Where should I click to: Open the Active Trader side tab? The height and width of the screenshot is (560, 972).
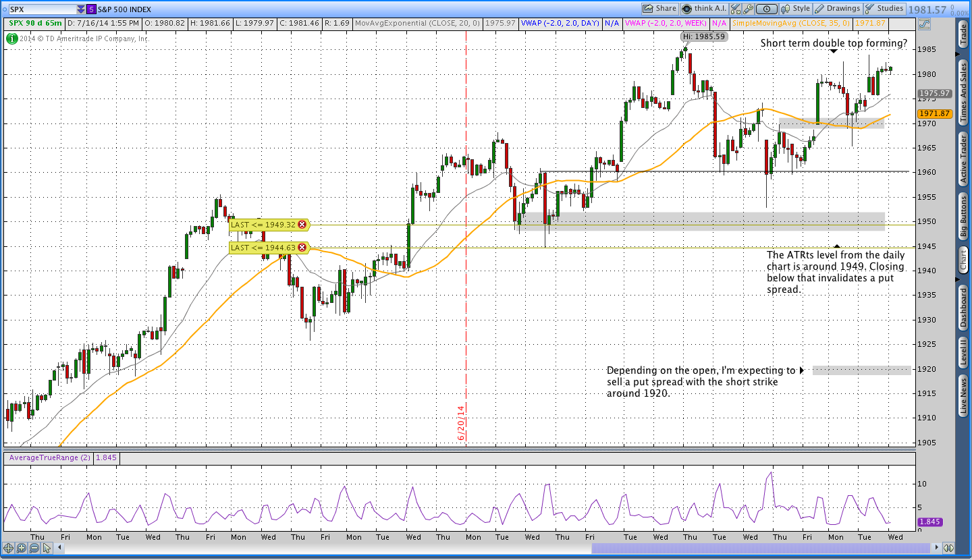964,159
